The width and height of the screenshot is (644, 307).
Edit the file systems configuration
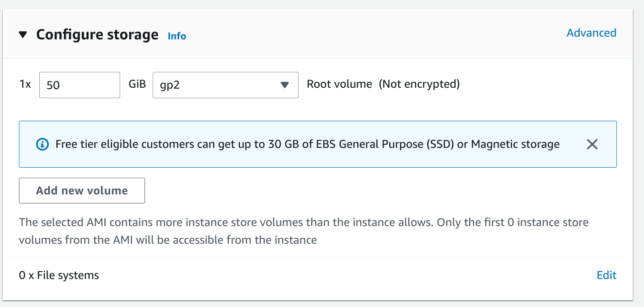click(607, 275)
